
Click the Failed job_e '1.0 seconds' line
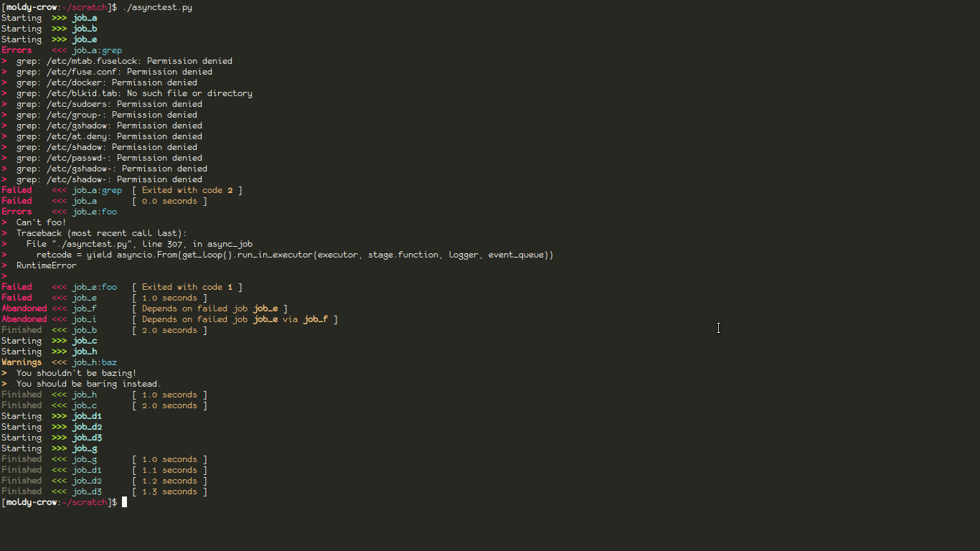pyautogui.click(x=104, y=298)
